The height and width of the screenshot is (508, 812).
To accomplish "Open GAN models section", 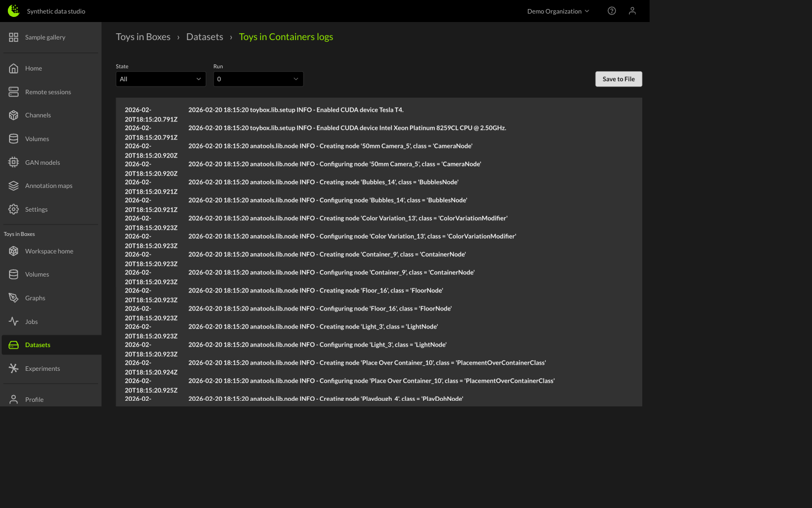I will tap(41, 162).
